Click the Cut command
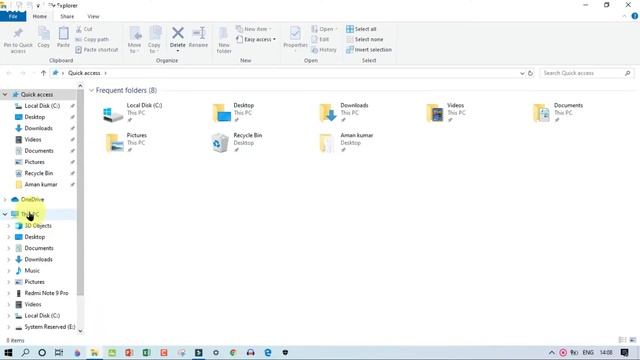 point(84,29)
